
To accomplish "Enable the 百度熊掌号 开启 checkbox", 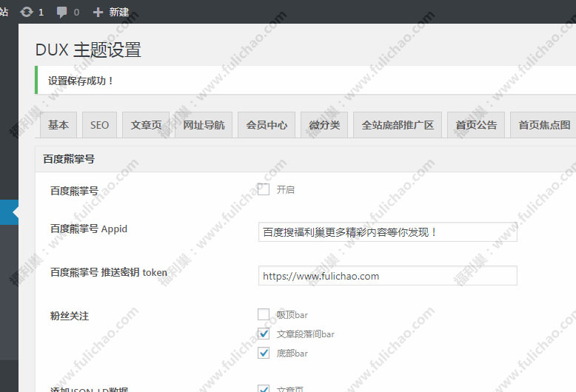I will tap(264, 189).
